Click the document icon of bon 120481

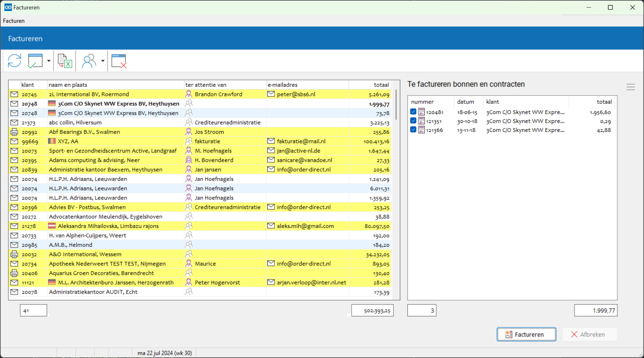(x=421, y=112)
